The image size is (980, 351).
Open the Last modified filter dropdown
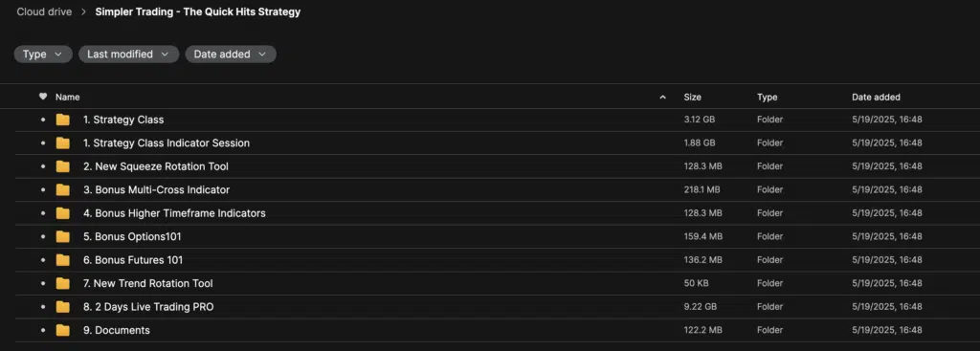[x=129, y=55]
